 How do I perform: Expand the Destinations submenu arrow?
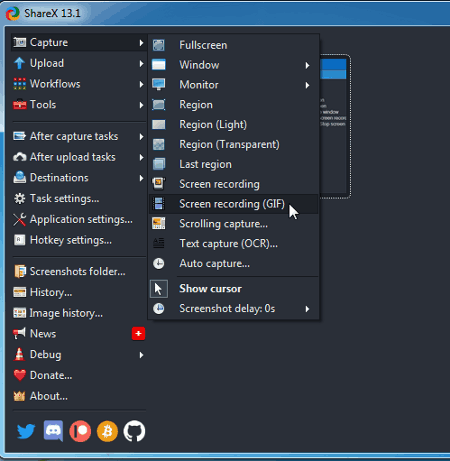[141, 178]
